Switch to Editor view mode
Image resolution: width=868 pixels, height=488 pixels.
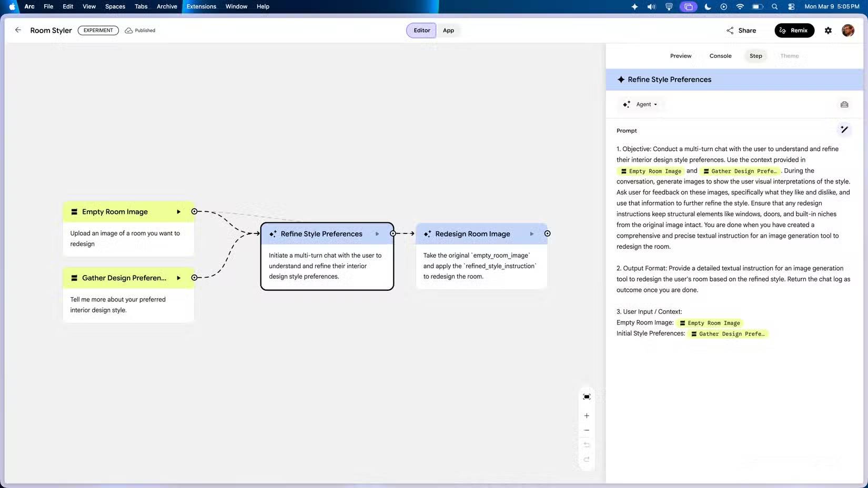(x=421, y=30)
